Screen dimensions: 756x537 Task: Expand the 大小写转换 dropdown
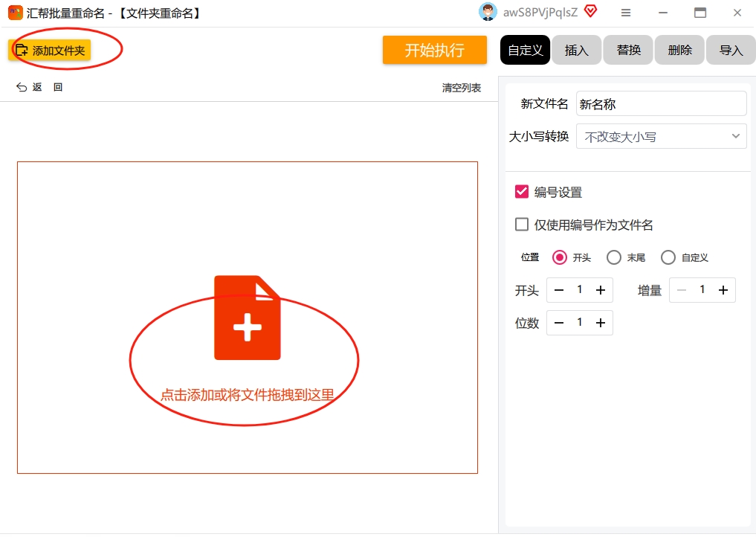click(661, 137)
